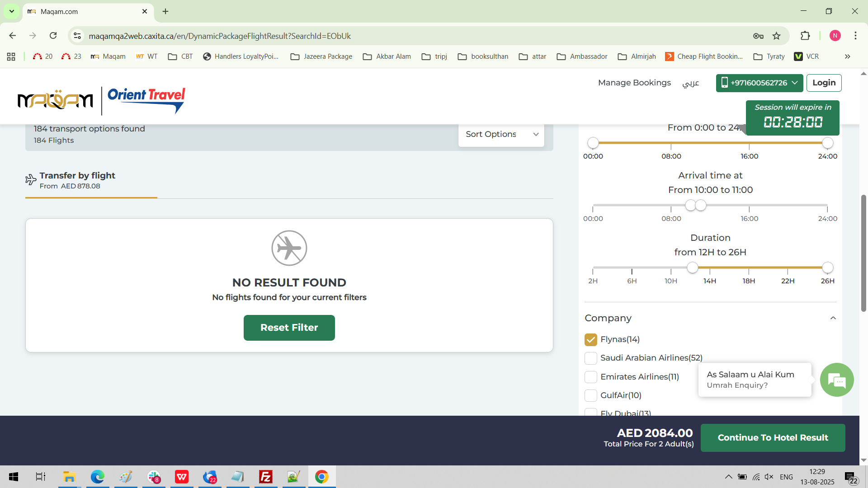Viewport: 868px width, 488px height.
Task: Tick the GulfAir company filter
Action: [590, 395]
